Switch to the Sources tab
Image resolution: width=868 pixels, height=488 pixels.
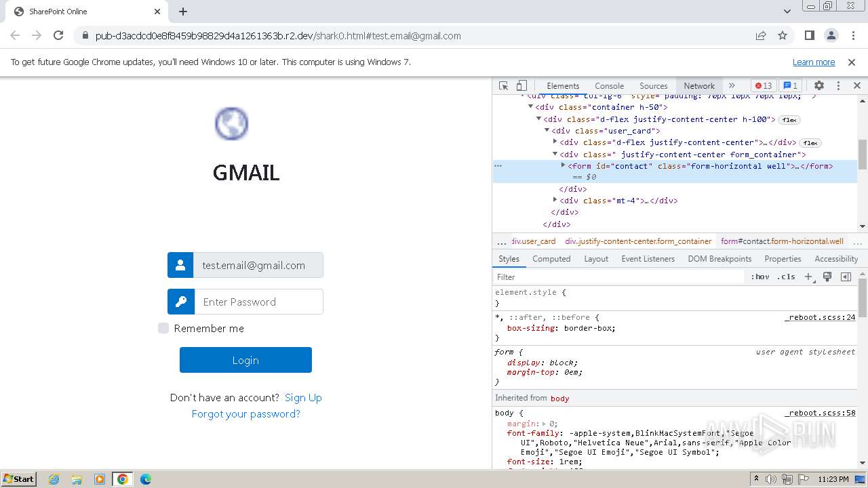pos(654,85)
